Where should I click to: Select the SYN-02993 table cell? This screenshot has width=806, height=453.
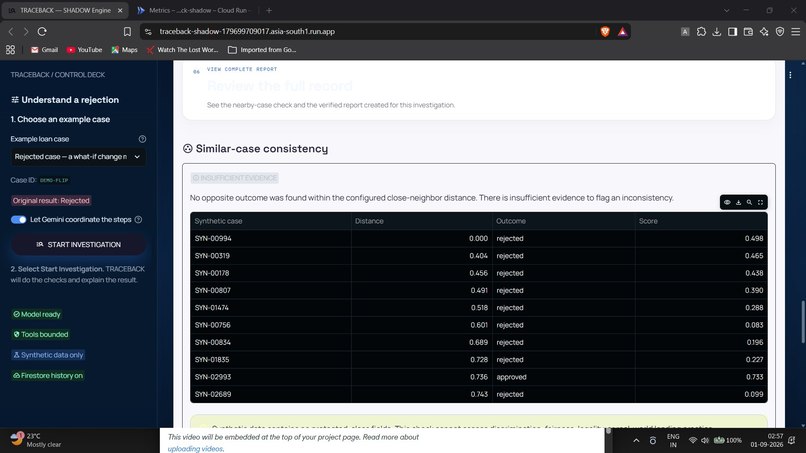(x=270, y=377)
